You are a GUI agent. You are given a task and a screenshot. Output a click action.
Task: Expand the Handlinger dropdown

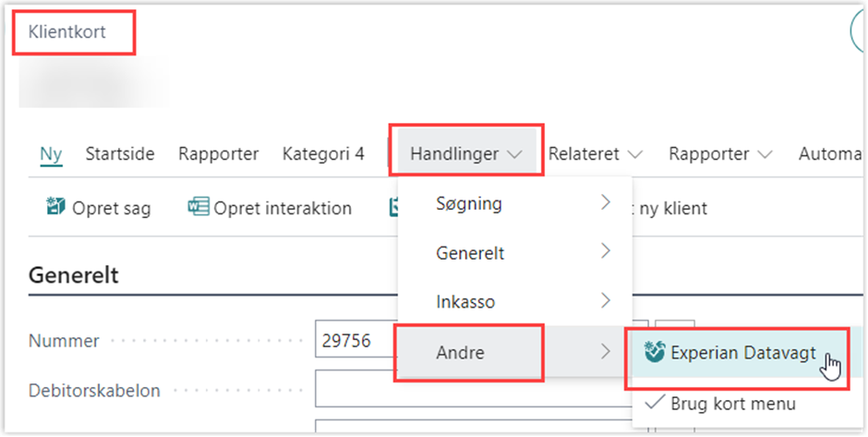click(466, 154)
